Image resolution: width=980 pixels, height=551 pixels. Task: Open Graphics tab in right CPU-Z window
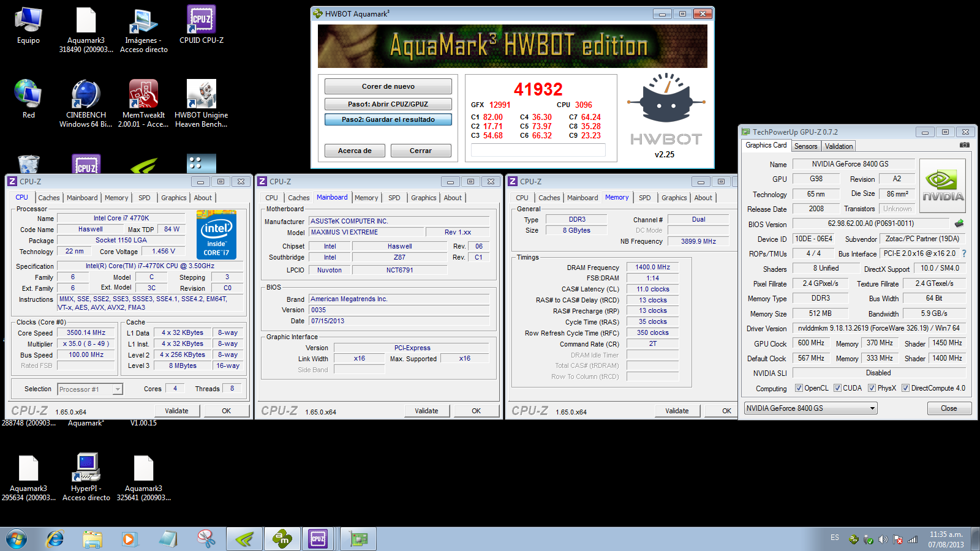point(674,198)
